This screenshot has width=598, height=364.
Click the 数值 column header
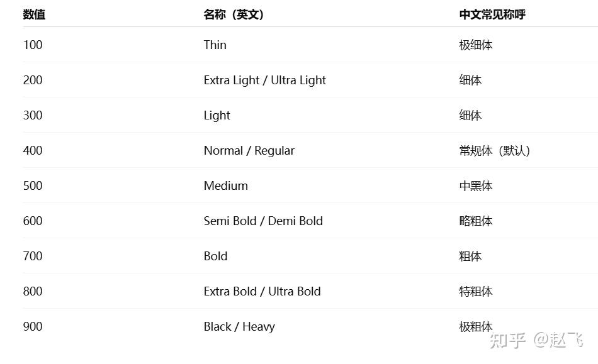pyautogui.click(x=34, y=14)
